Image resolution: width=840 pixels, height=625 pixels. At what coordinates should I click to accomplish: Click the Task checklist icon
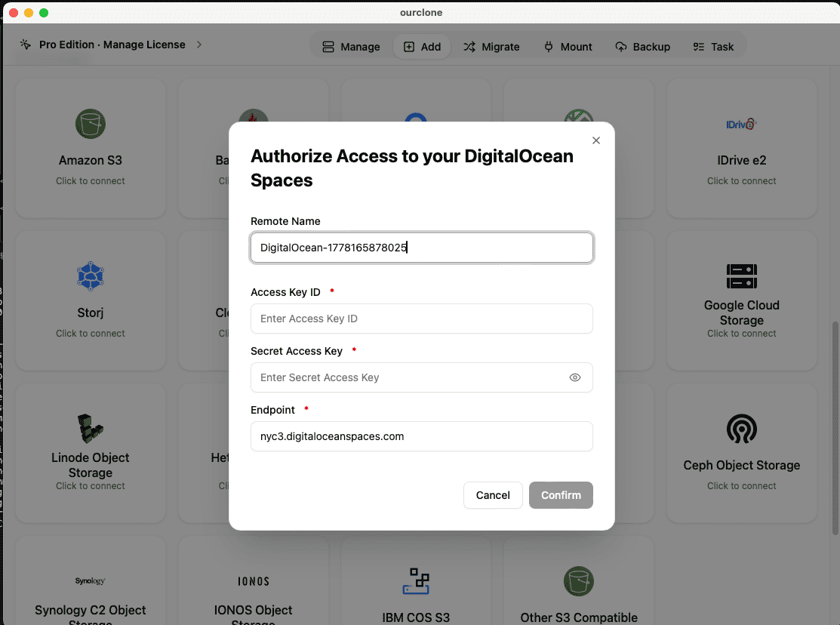coord(699,47)
